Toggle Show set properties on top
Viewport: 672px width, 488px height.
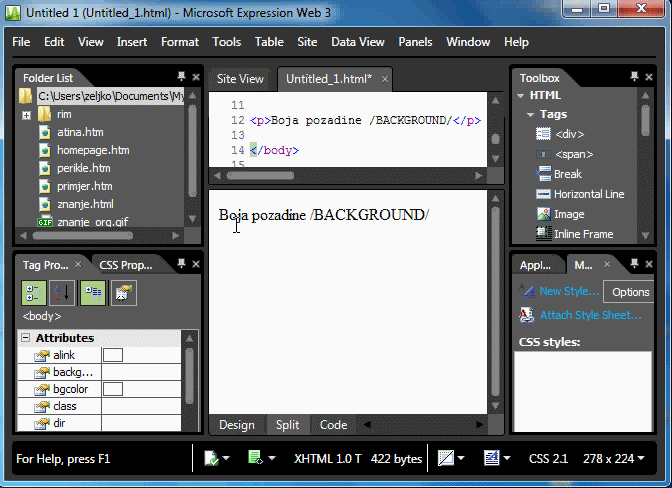[92, 293]
